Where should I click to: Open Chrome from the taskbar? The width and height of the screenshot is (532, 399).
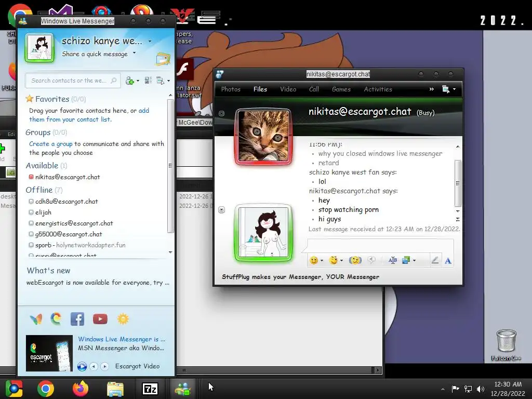point(46,389)
